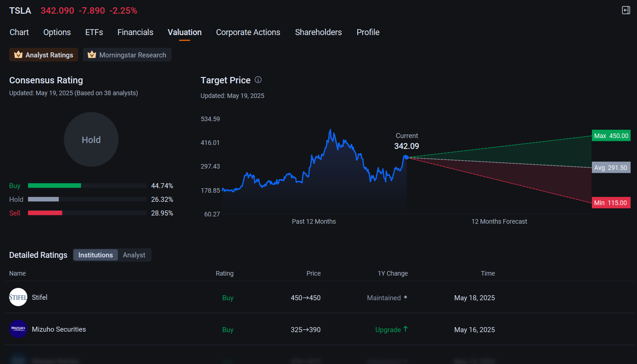Click the Stifel institution name
The height and width of the screenshot is (364, 637).
click(40, 297)
